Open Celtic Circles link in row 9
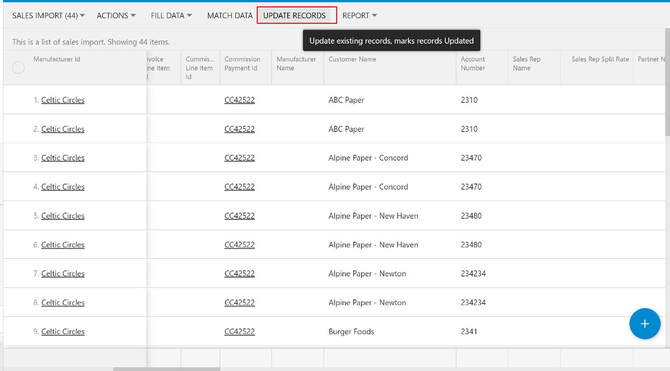 [62, 332]
